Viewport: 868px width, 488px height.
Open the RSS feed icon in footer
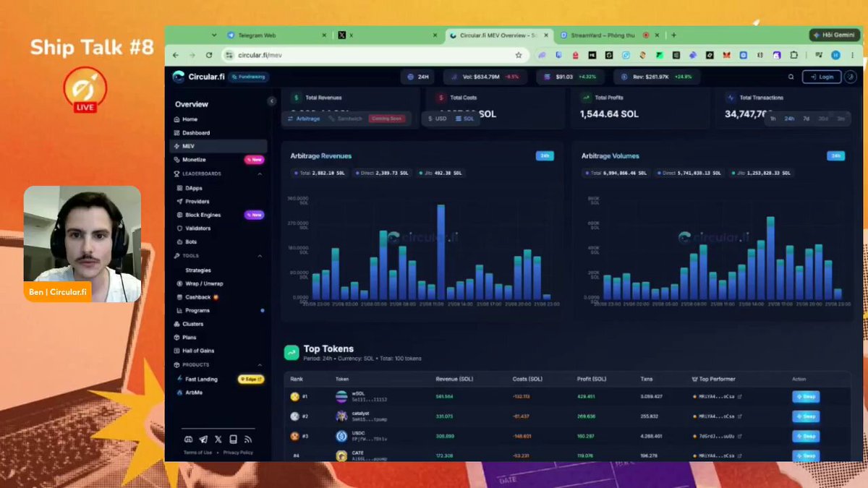248,439
